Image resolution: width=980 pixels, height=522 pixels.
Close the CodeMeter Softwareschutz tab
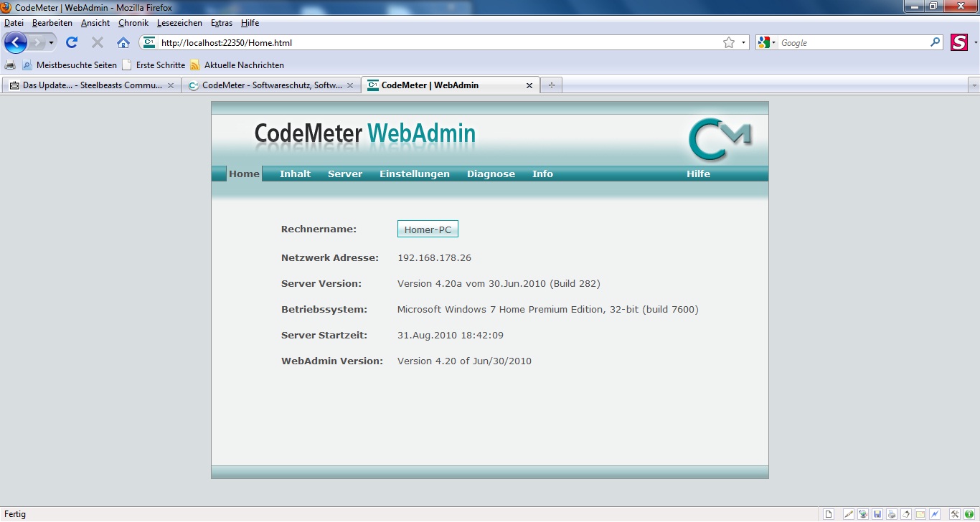(x=350, y=85)
